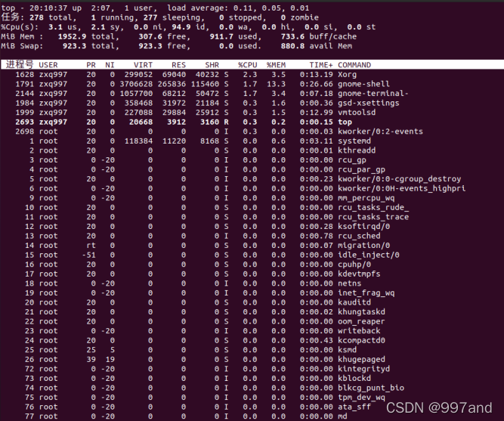Click PID 1628 in the process list
The image size is (504, 421).
24,75
